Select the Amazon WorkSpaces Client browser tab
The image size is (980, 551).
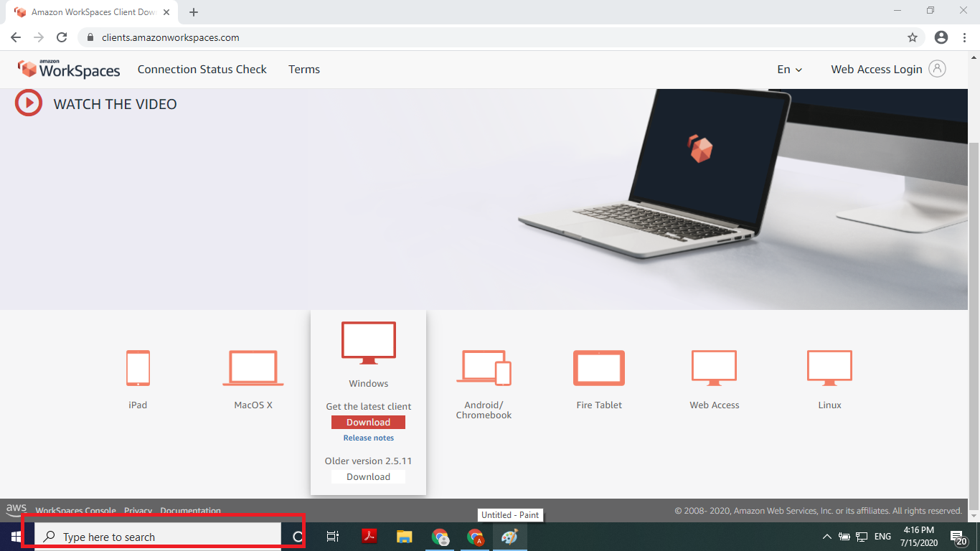pos(93,12)
